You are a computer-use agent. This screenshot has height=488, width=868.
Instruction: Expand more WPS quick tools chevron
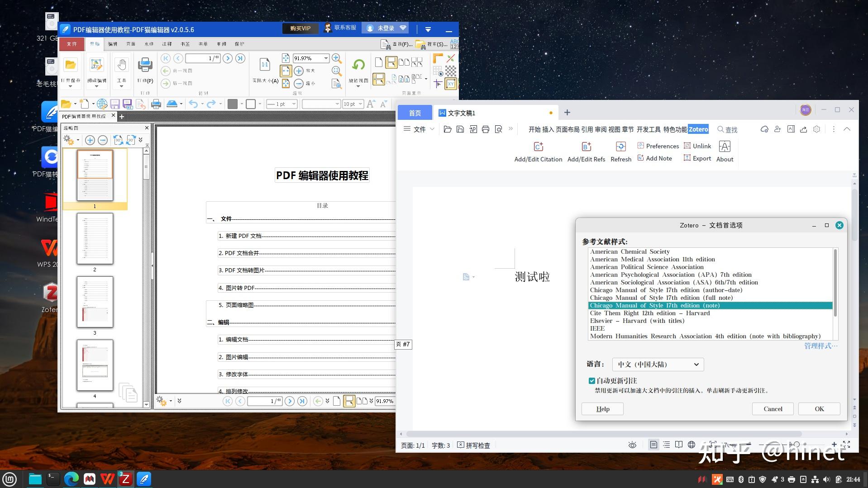[511, 129]
